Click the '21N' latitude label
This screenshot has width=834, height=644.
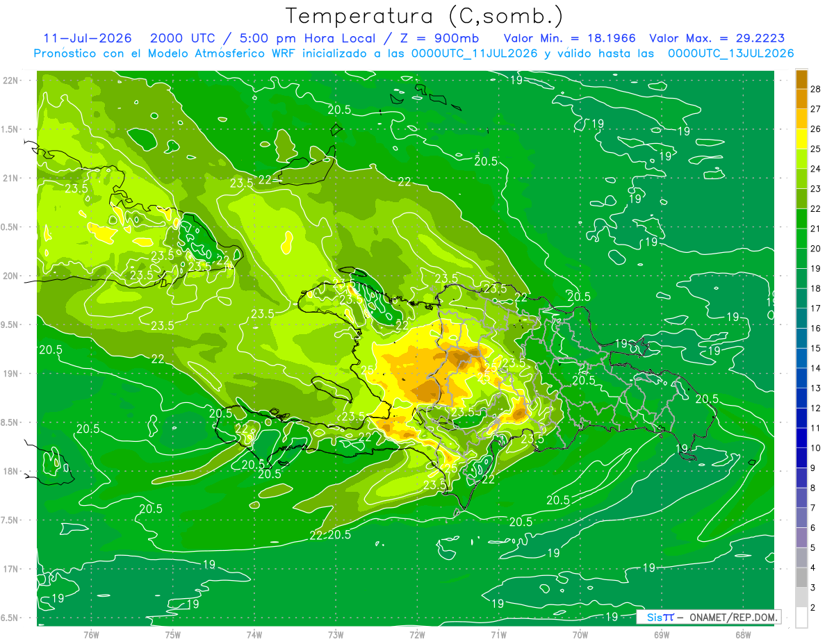(x=10, y=178)
